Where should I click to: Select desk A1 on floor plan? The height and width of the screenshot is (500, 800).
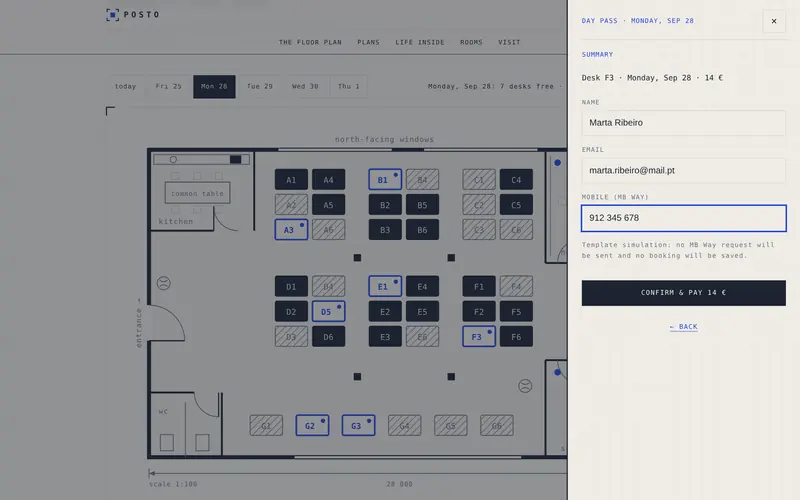291,180
